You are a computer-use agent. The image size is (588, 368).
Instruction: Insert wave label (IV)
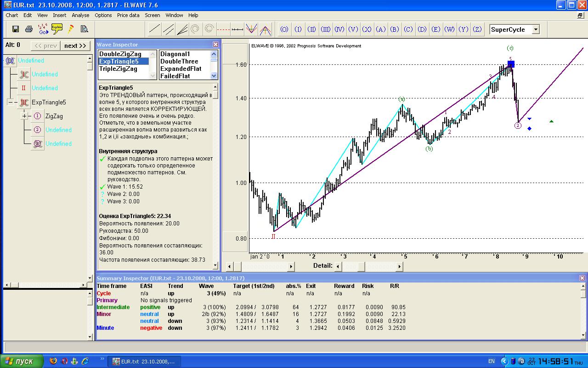(x=339, y=29)
